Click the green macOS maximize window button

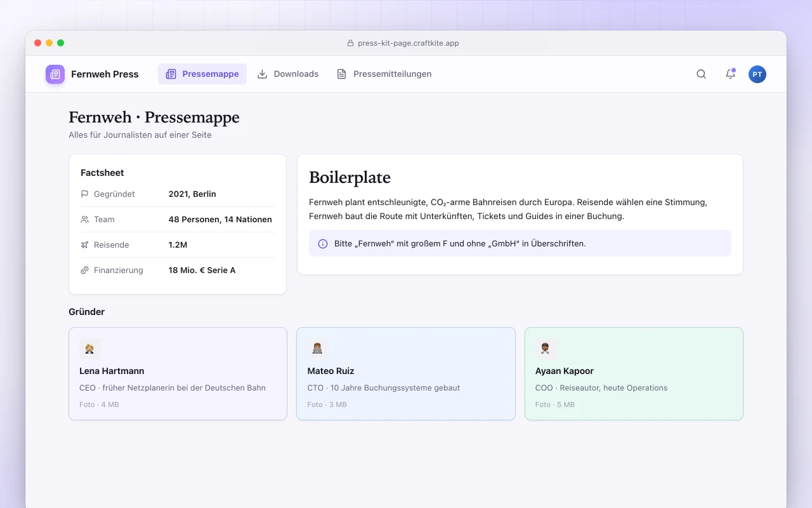point(61,43)
